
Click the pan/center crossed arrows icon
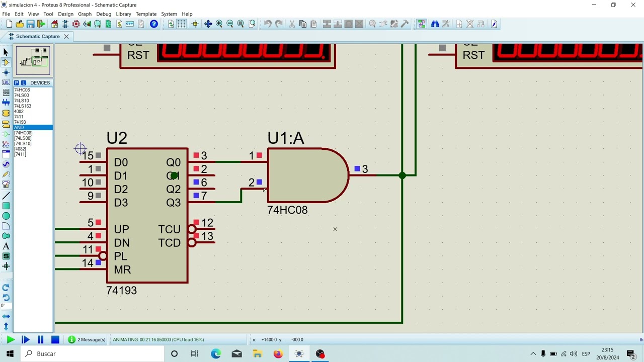208,24
